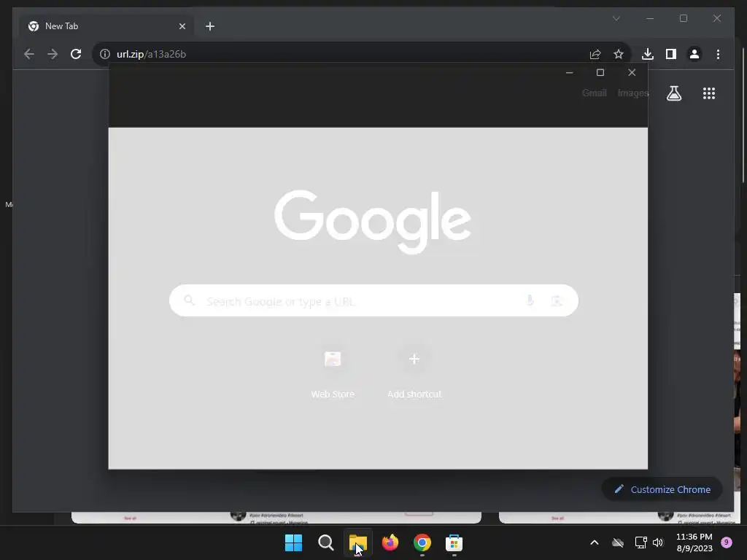Open the Windows Start menu
Screen dimensions: 747x560
tap(293, 542)
